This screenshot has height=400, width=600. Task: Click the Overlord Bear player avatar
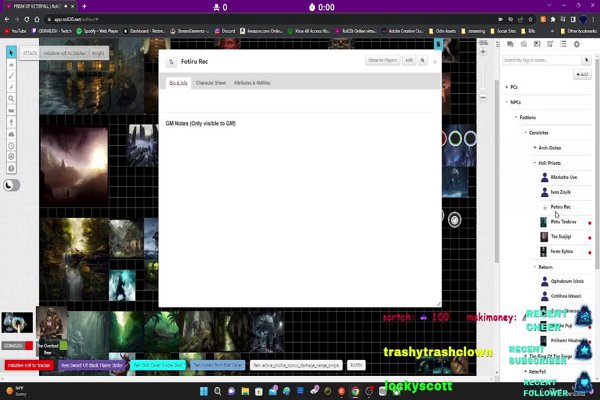click(x=51, y=322)
